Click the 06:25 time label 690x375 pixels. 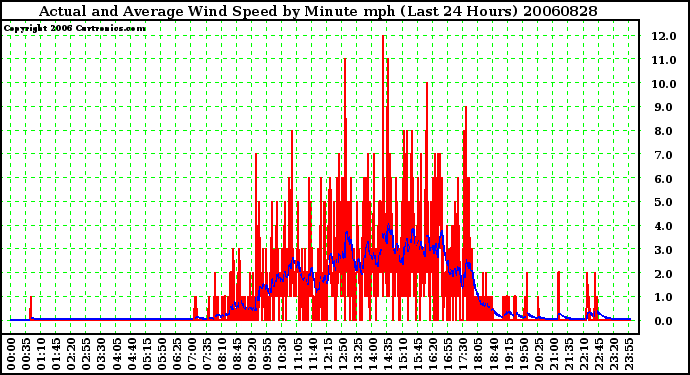[176, 354]
